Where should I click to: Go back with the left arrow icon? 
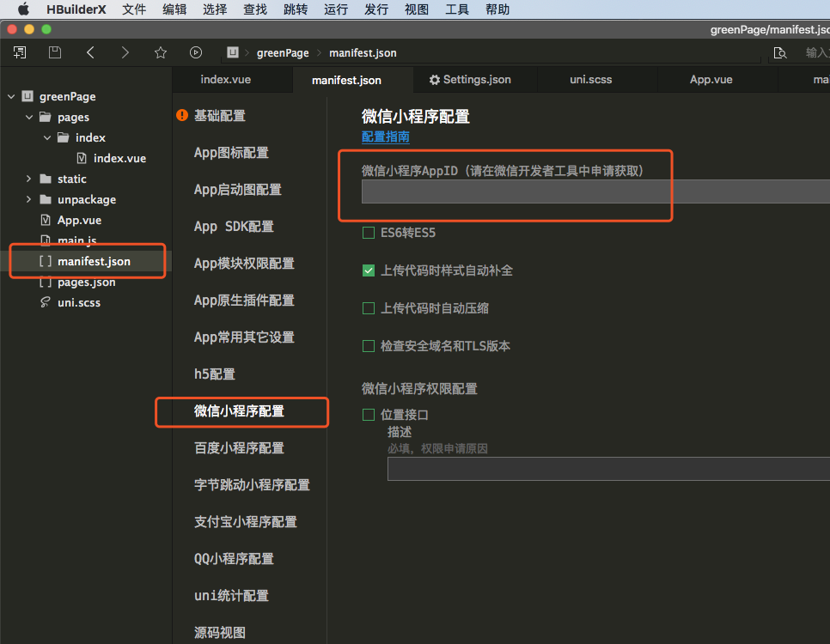(90, 52)
